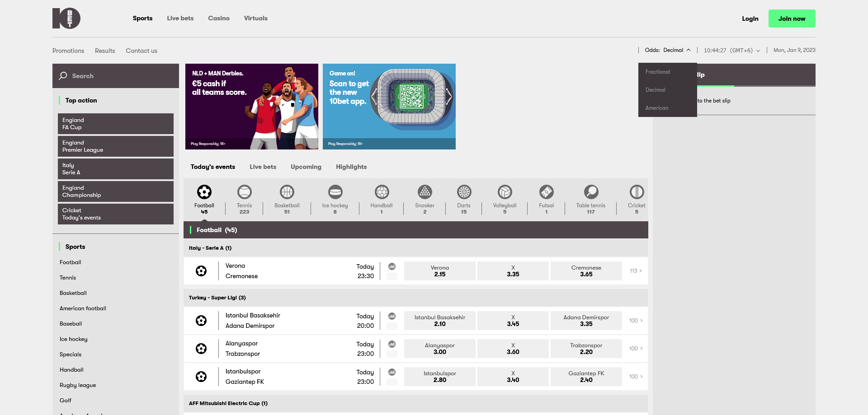The height and width of the screenshot is (415, 868).
Task: Select the Volleyball sport icon
Action: [505, 192]
